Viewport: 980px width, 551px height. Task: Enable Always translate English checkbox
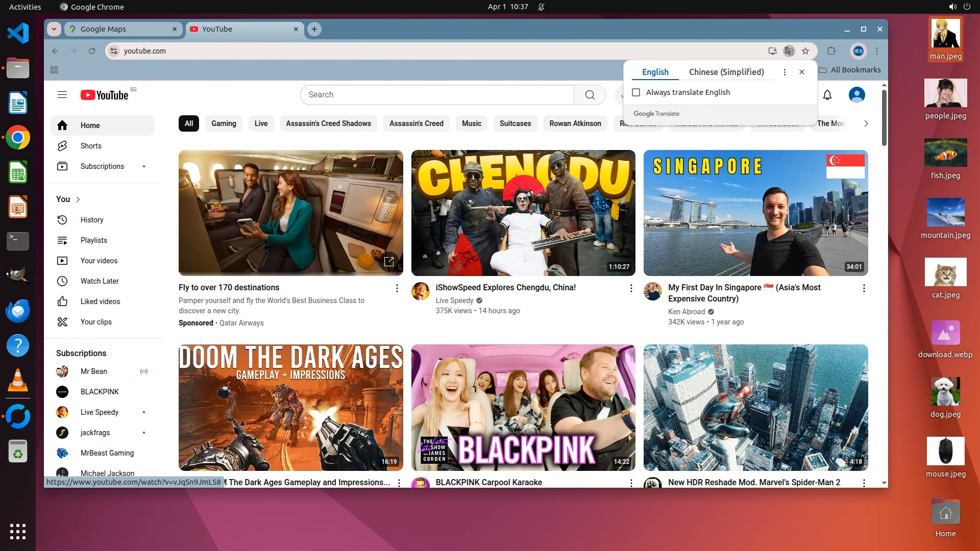pyautogui.click(x=636, y=92)
